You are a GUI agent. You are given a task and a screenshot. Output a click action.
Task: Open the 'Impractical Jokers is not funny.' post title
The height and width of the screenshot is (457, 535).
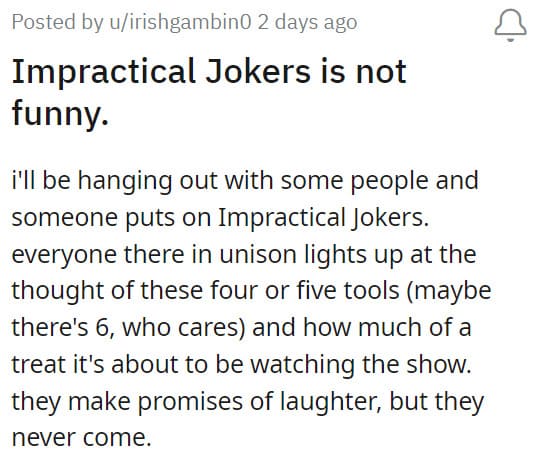(x=209, y=92)
